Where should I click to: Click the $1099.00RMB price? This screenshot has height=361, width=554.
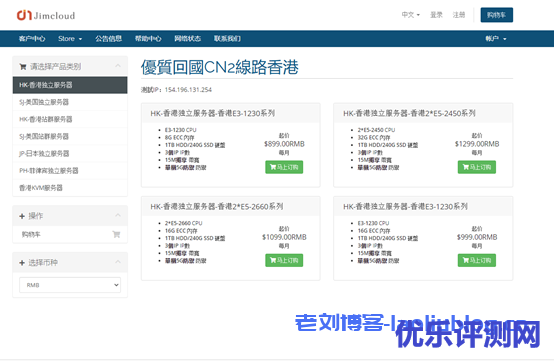point(284,237)
